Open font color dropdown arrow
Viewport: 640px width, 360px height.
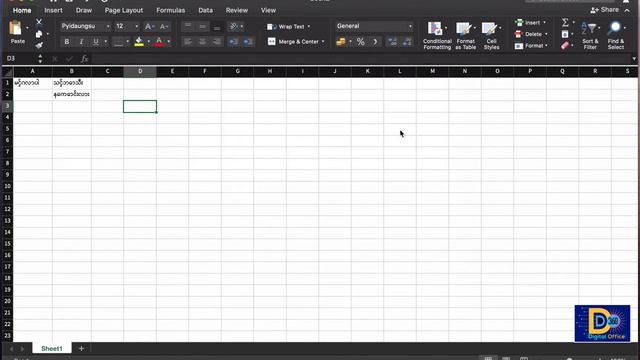[169, 42]
